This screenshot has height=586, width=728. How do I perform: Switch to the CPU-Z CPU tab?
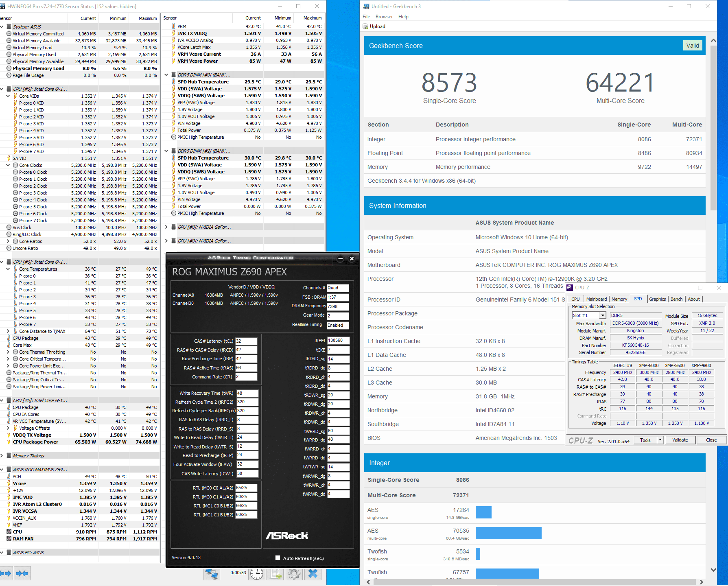(575, 299)
